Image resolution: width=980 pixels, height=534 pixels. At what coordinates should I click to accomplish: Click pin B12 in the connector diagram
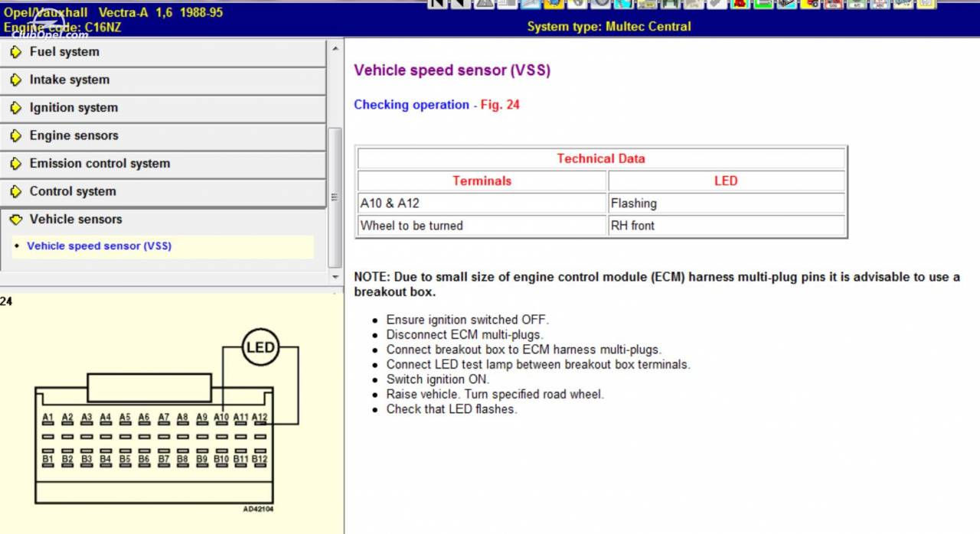(260, 461)
